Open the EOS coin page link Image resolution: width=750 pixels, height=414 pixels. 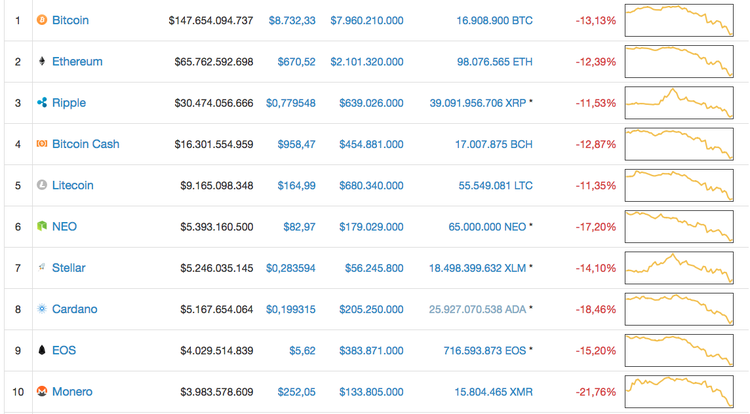[x=64, y=350]
